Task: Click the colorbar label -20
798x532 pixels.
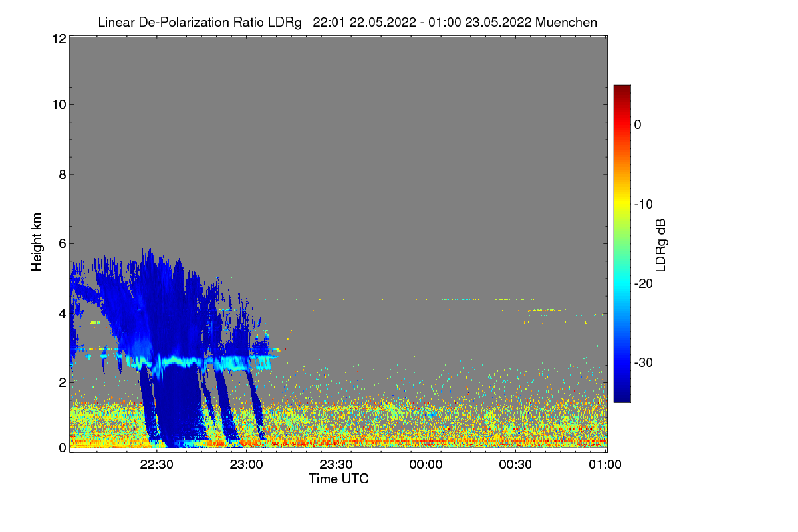Action: point(644,283)
